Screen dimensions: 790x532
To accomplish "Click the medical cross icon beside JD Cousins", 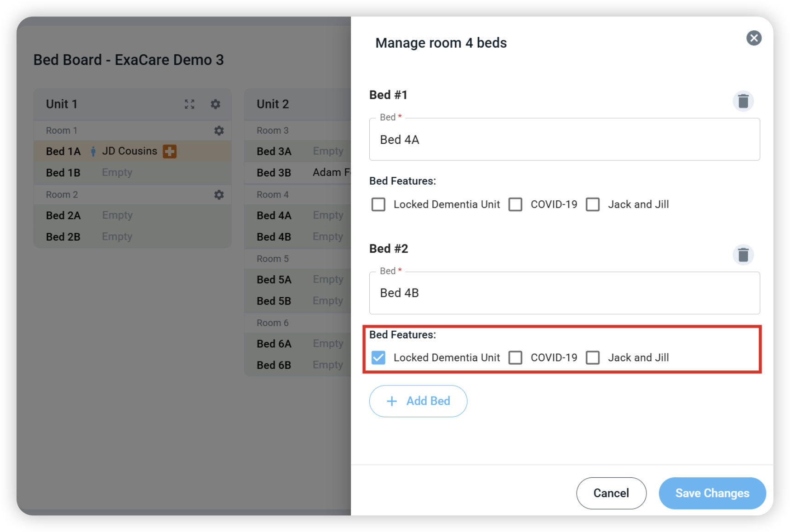I will coord(170,151).
